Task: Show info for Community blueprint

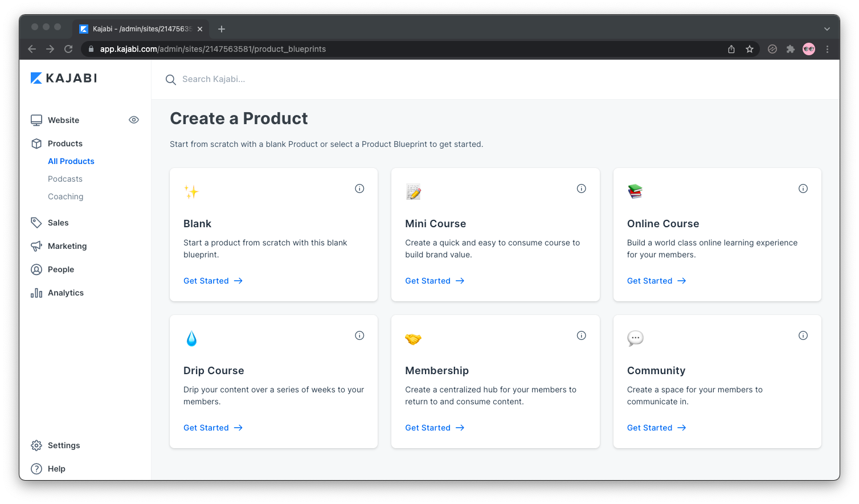Action: coord(803,335)
